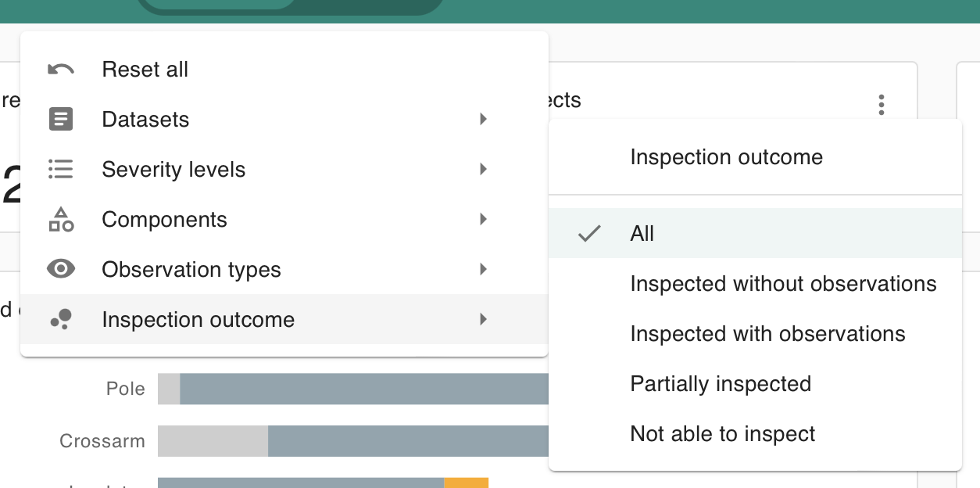Click the Pole bar in the chart
Image resolution: width=980 pixels, height=488 pixels.
352,389
